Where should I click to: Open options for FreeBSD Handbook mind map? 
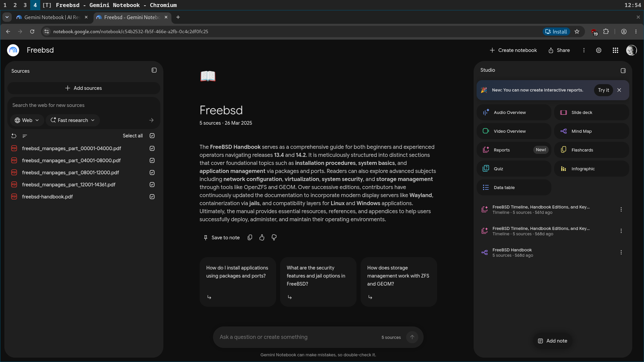point(621,252)
